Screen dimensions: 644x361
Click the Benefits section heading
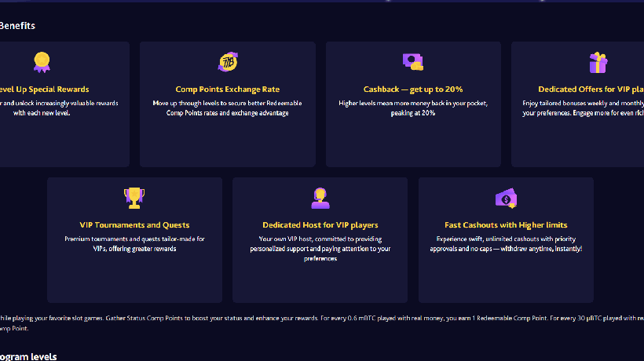coord(17,26)
